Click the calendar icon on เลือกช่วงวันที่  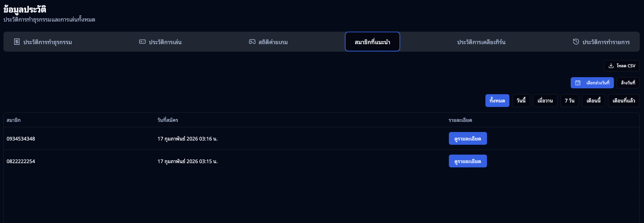pos(578,83)
